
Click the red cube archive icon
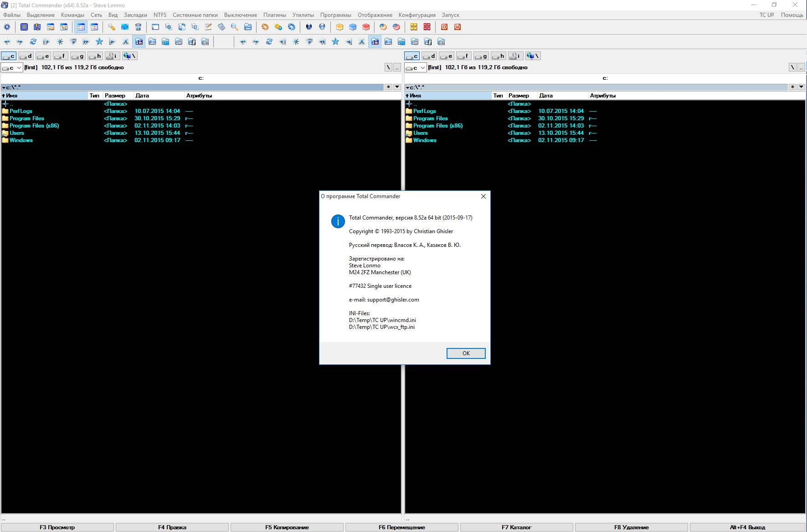pyautogui.click(x=366, y=27)
